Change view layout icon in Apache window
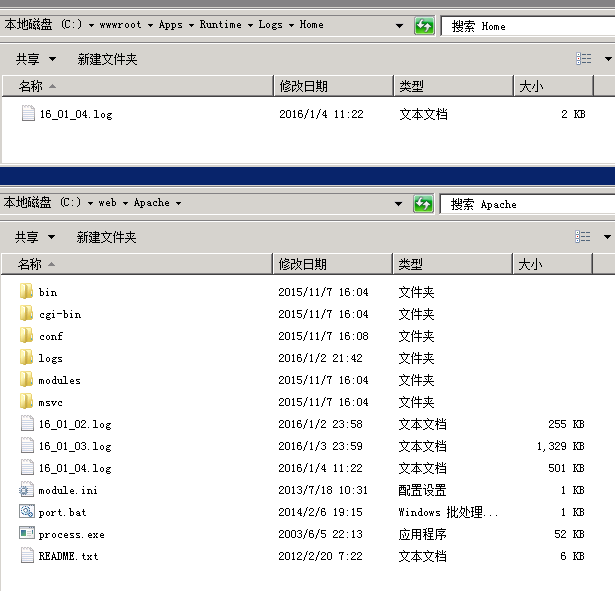615x591 pixels. (583, 237)
